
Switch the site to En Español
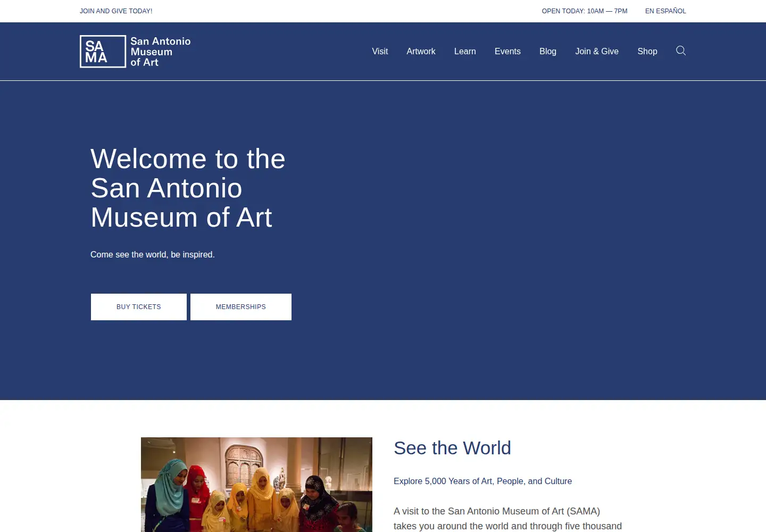coord(665,11)
